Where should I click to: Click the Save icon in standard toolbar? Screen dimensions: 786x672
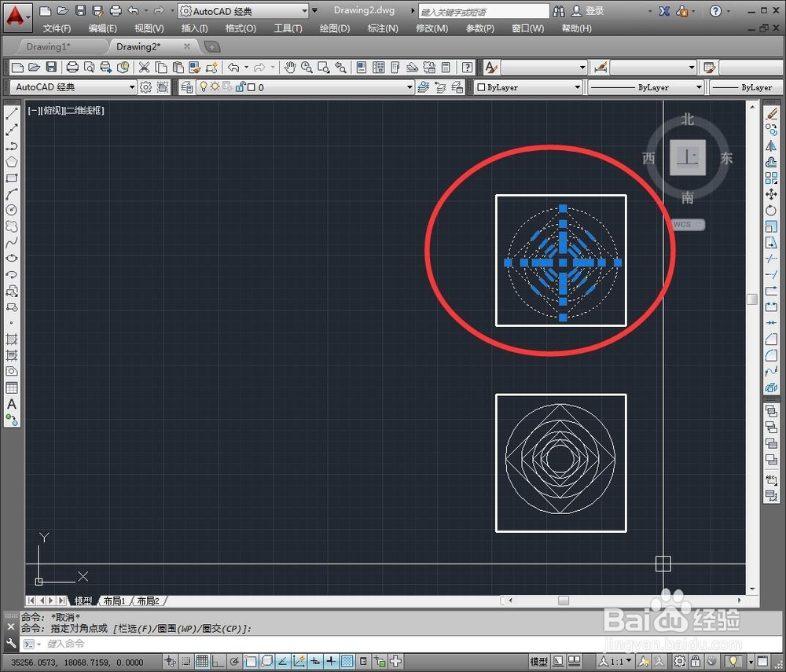(51, 67)
